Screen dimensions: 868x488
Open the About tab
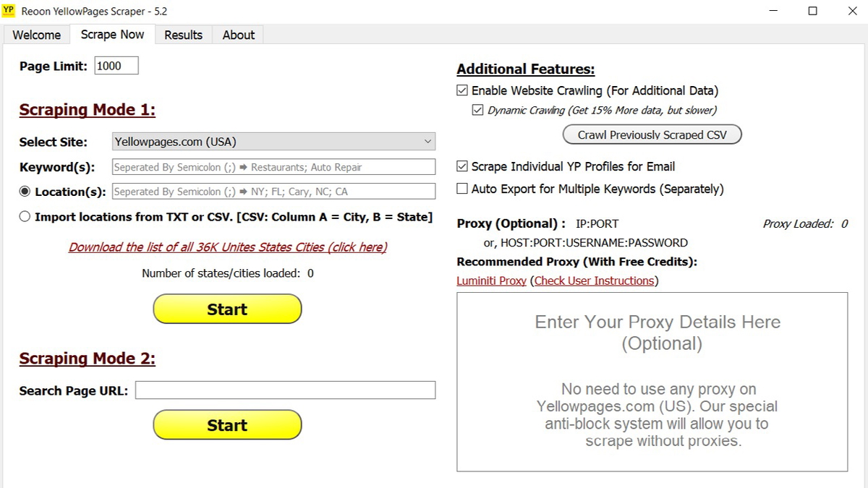point(237,34)
